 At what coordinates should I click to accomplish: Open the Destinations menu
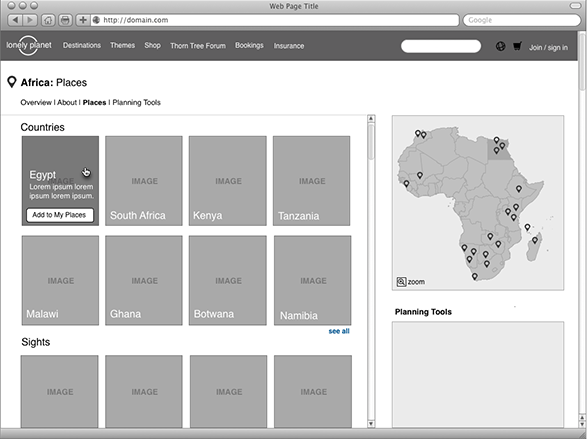[82, 45]
